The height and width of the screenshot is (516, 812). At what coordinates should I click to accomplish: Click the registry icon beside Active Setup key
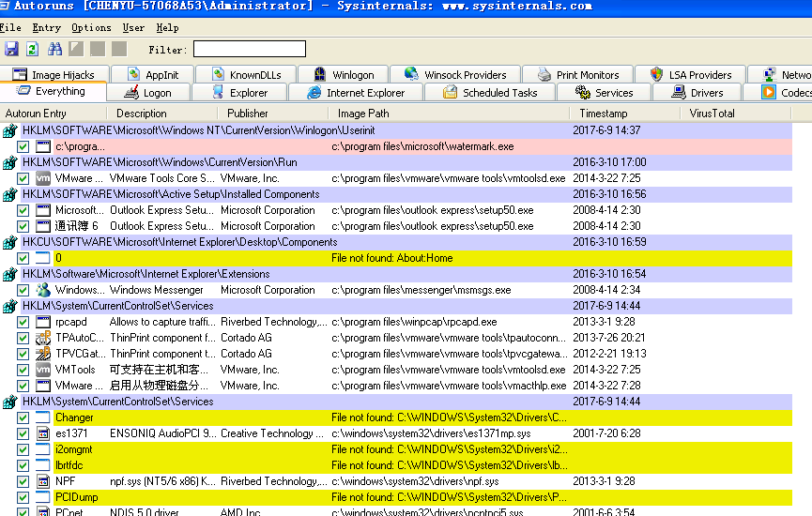tap(9, 194)
